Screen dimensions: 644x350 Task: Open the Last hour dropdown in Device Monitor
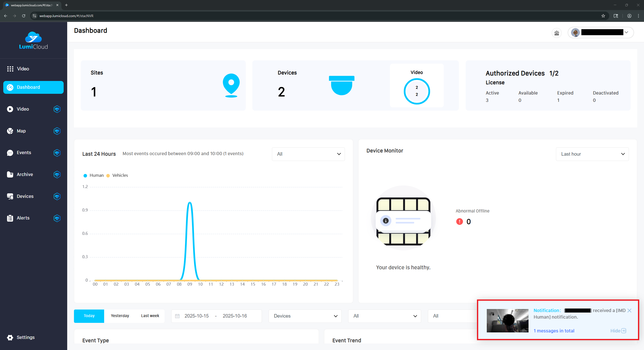592,154
